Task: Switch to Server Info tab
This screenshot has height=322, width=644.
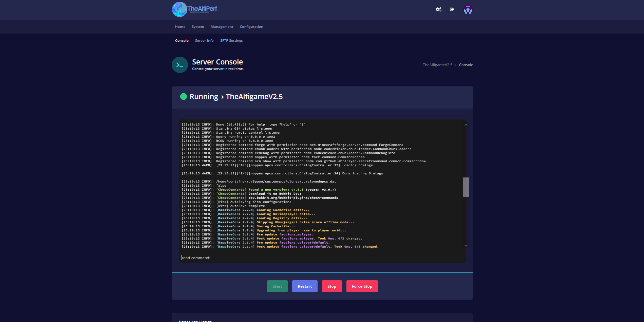Action: click(204, 41)
